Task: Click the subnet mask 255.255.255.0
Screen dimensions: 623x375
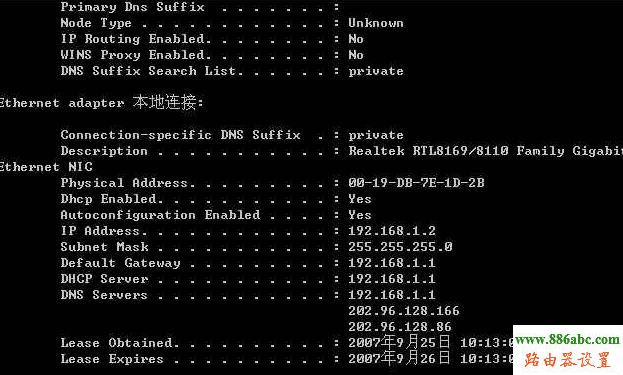Action: point(400,247)
